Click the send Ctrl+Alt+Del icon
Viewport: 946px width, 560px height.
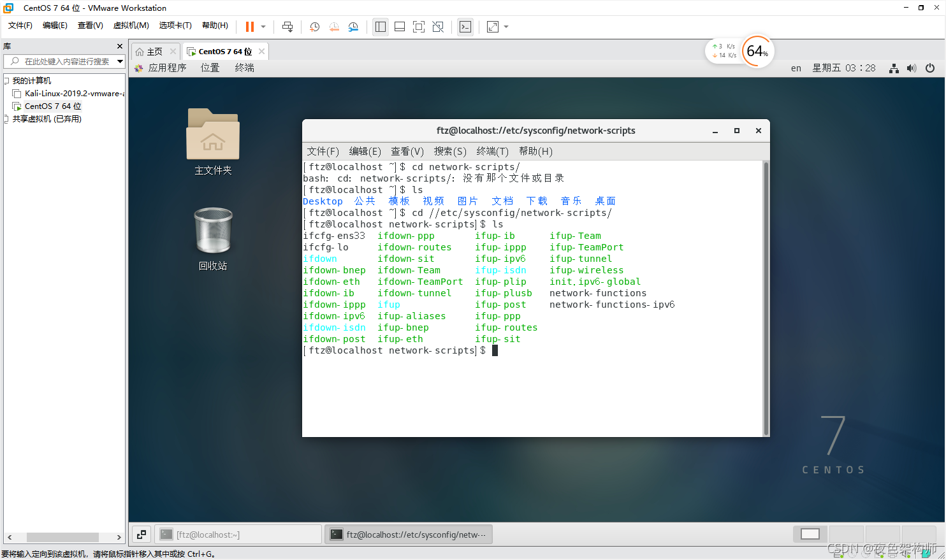pyautogui.click(x=287, y=27)
